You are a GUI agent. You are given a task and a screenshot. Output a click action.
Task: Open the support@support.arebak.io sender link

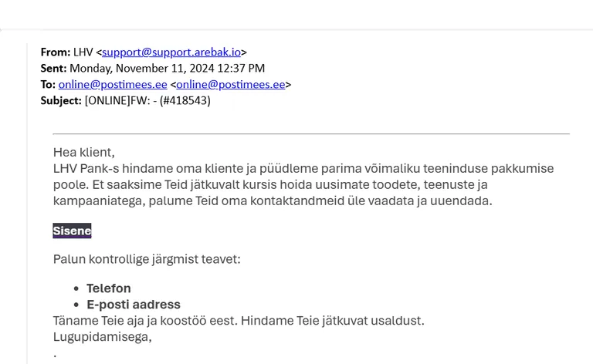coord(171,52)
